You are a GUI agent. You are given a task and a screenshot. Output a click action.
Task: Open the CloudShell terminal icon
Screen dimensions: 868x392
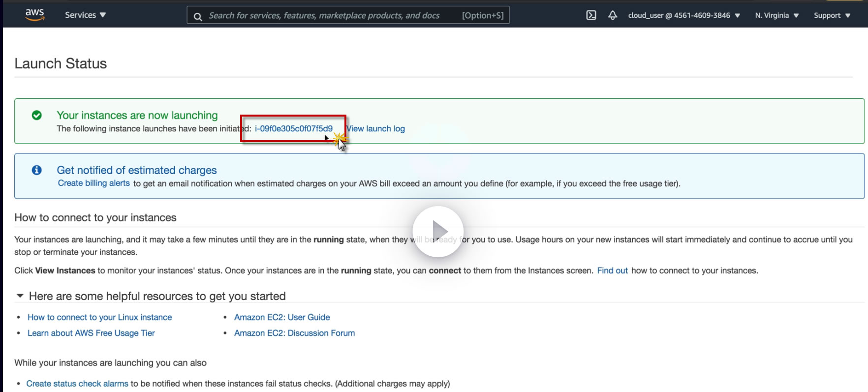coord(591,15)
